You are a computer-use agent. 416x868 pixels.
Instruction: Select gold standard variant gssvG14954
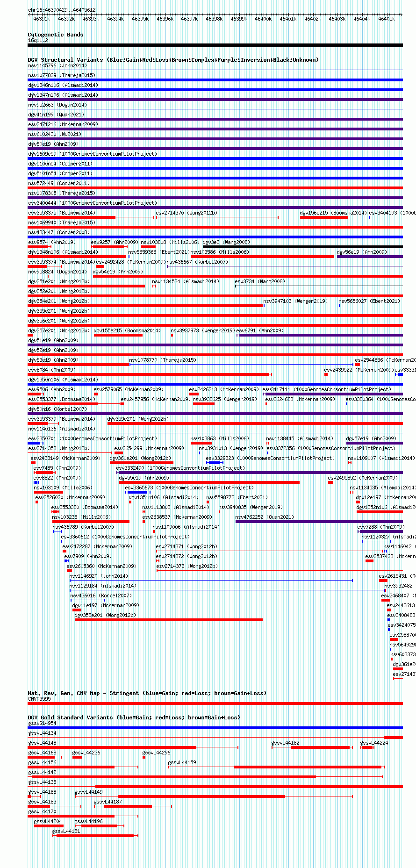(215, 727)
